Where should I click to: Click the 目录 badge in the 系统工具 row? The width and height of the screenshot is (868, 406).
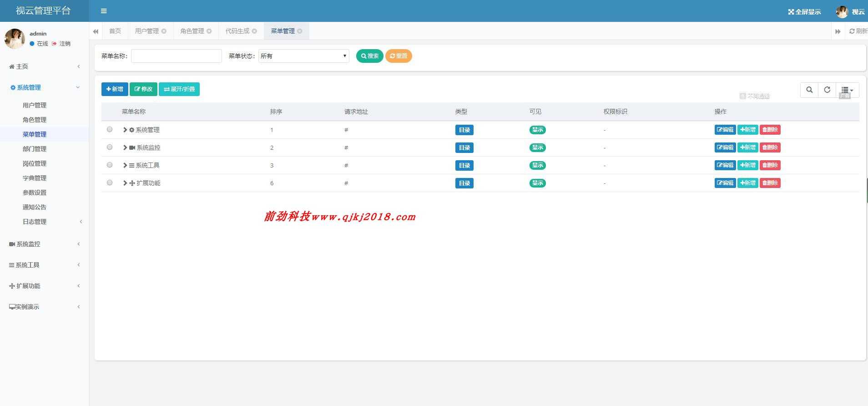click(464, 165)
